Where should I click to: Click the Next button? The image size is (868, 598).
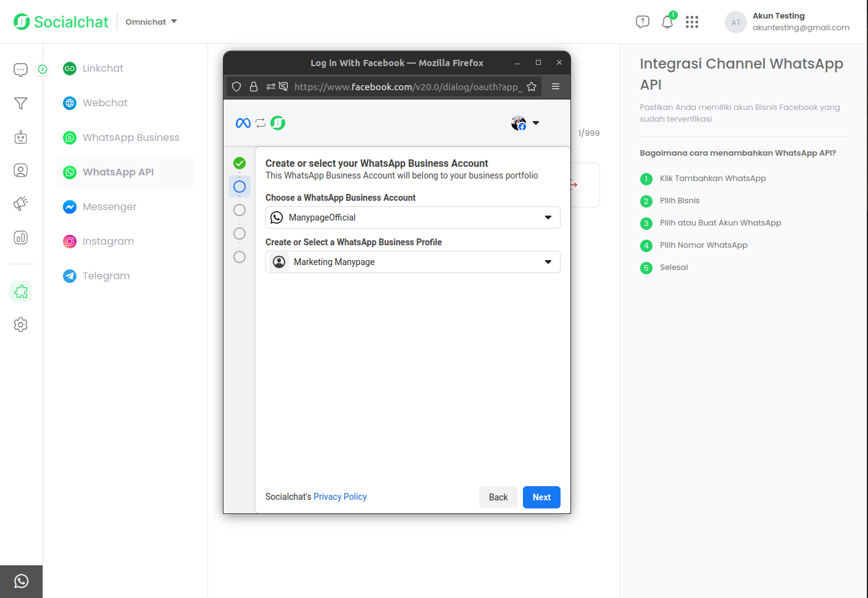pyautogui.click(x=541, y=497)
